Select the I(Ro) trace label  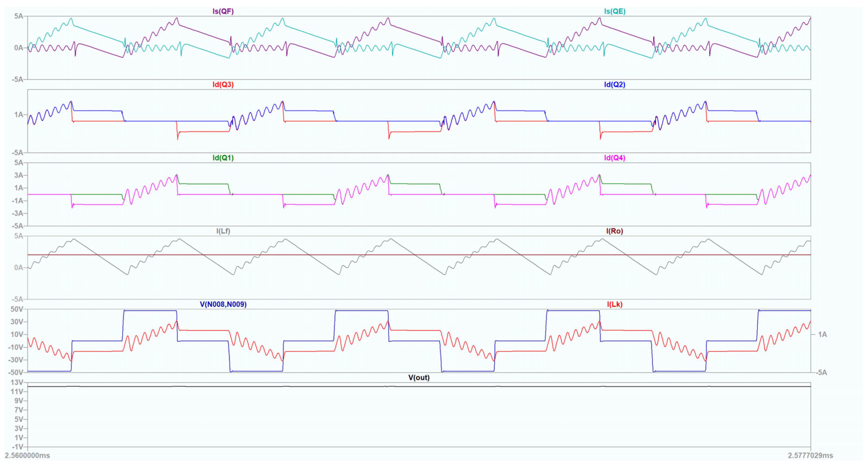tap(614, 231)
